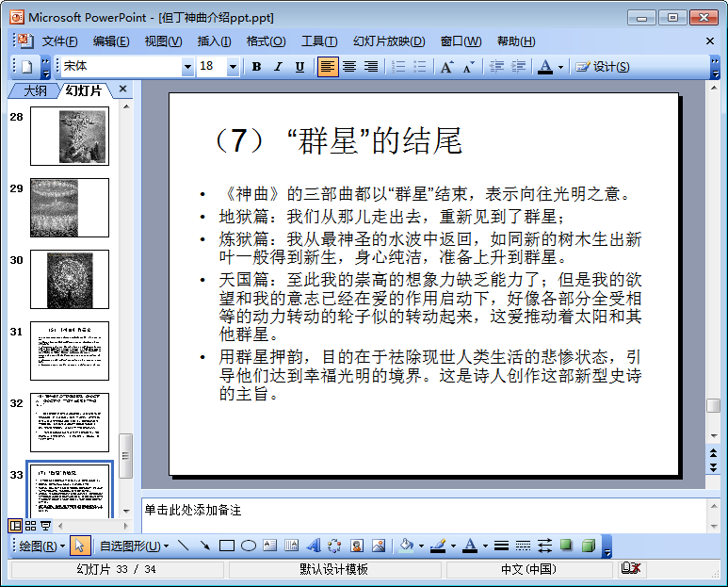The width and height of the screenshot is (728, 587).
Task: Select the Arrow drawing tool
Action: pyautogui.click(x=205, y=546)
